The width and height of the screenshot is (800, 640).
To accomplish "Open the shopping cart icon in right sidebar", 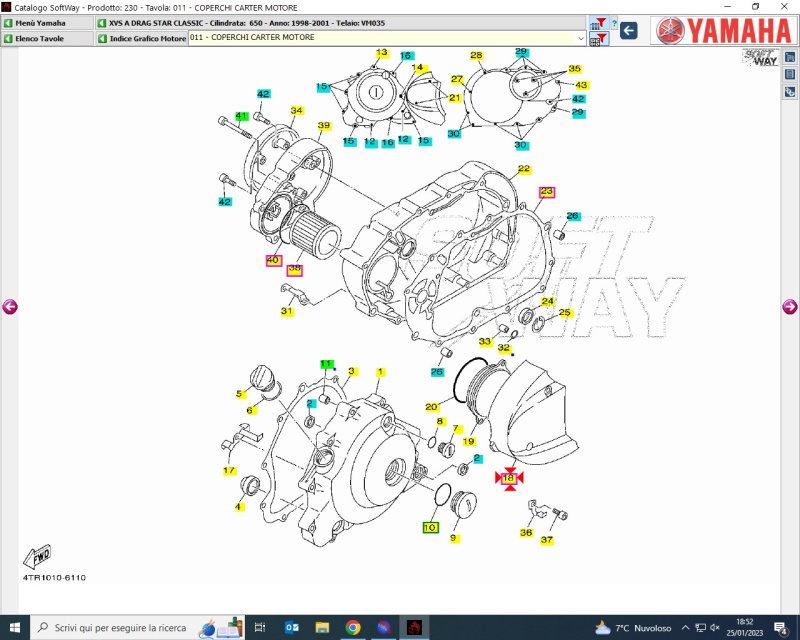I will [x=790, y=57].
